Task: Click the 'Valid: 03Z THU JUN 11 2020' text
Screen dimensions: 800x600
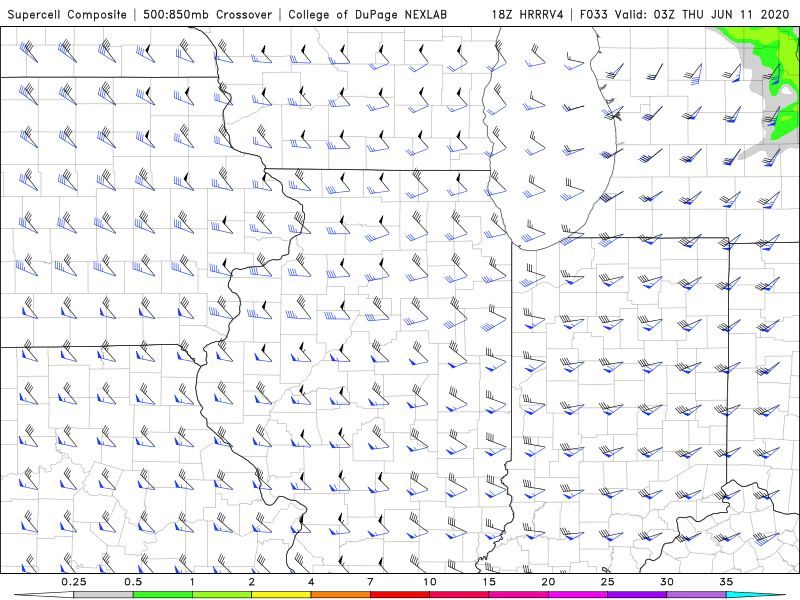Action: 702,14
